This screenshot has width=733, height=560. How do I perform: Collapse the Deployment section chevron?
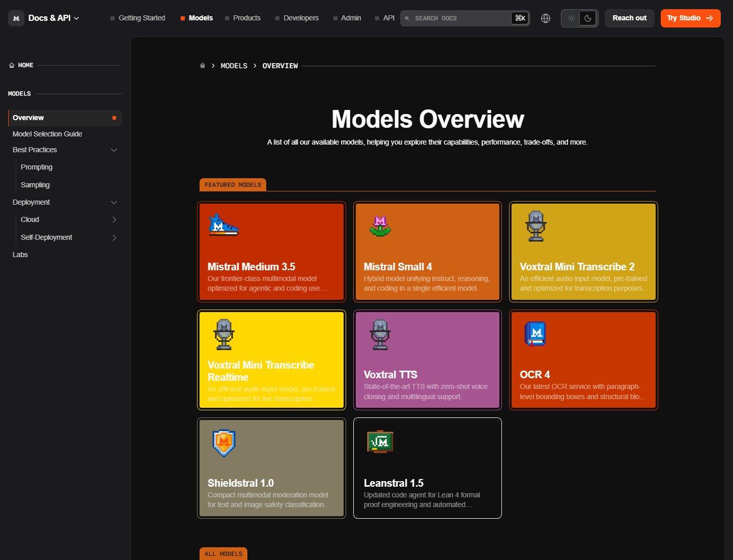(114, 203)
